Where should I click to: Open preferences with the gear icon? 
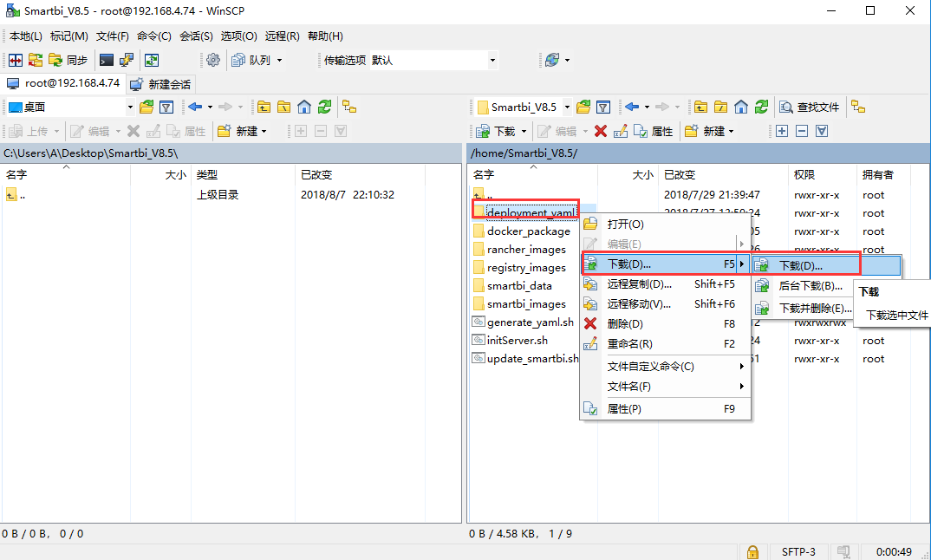(213, 60)
